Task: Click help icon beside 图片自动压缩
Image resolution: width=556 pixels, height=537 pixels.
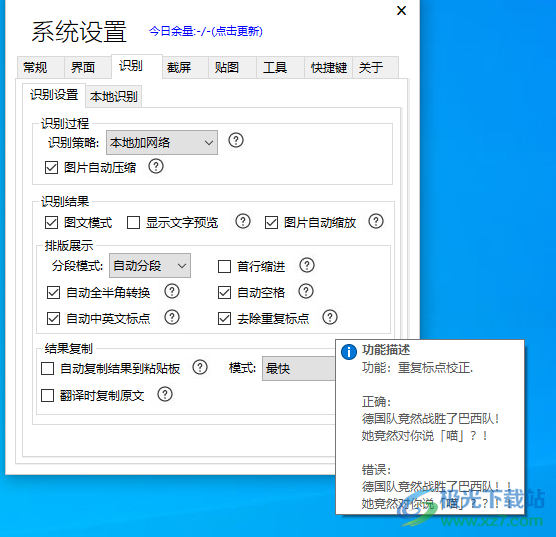Action: (156, 166)
